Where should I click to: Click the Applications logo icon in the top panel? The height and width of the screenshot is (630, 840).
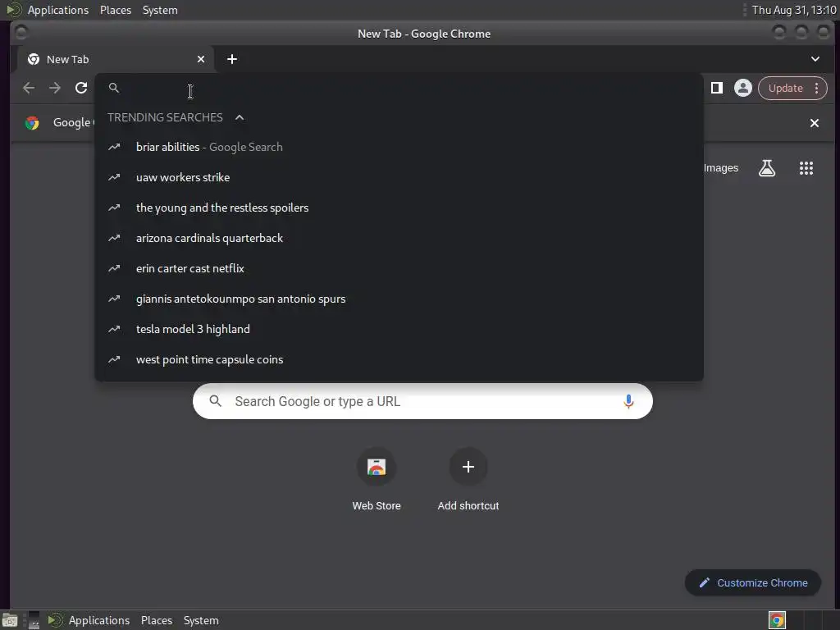click(x=13, y=10)
